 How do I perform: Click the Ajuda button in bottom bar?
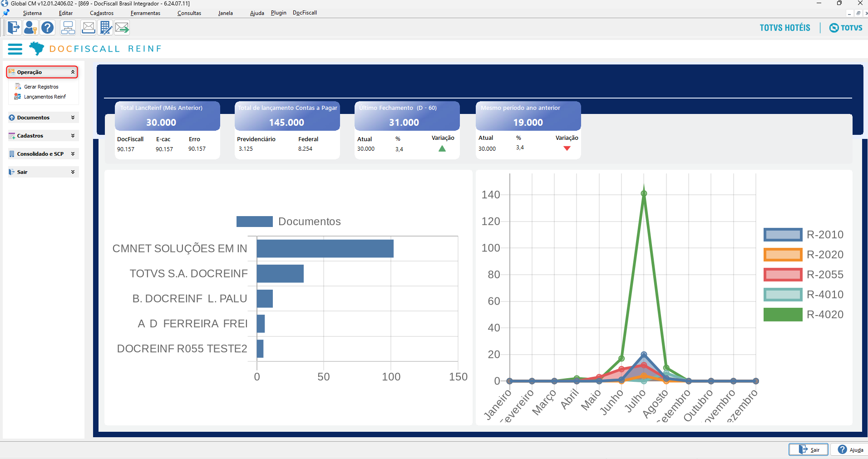850,449
